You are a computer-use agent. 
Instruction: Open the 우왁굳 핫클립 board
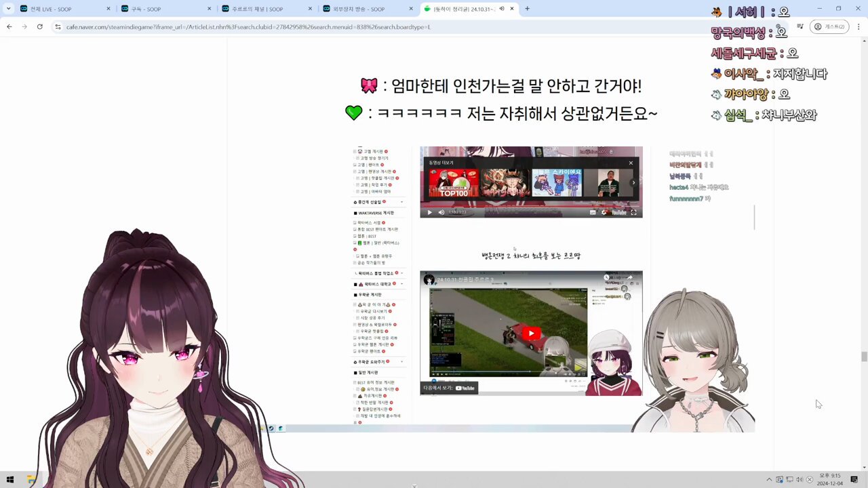[x=373, y=331]
